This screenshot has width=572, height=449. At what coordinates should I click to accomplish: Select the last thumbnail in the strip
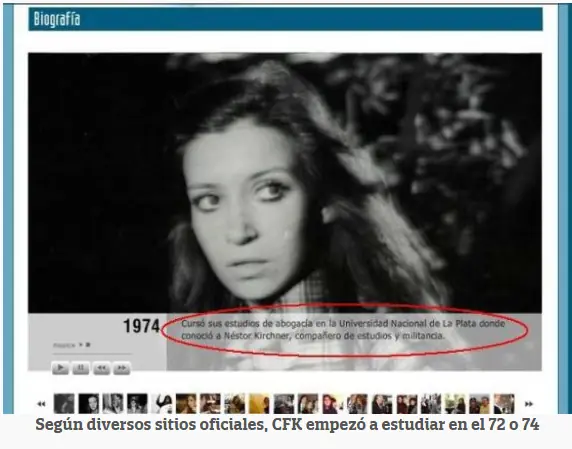[x=504, y=403]
